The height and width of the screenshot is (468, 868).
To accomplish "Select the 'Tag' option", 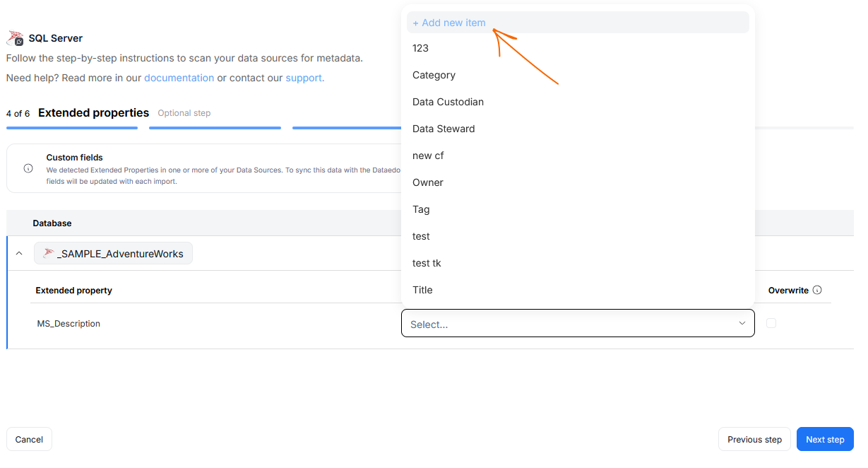I will point(421,209).
